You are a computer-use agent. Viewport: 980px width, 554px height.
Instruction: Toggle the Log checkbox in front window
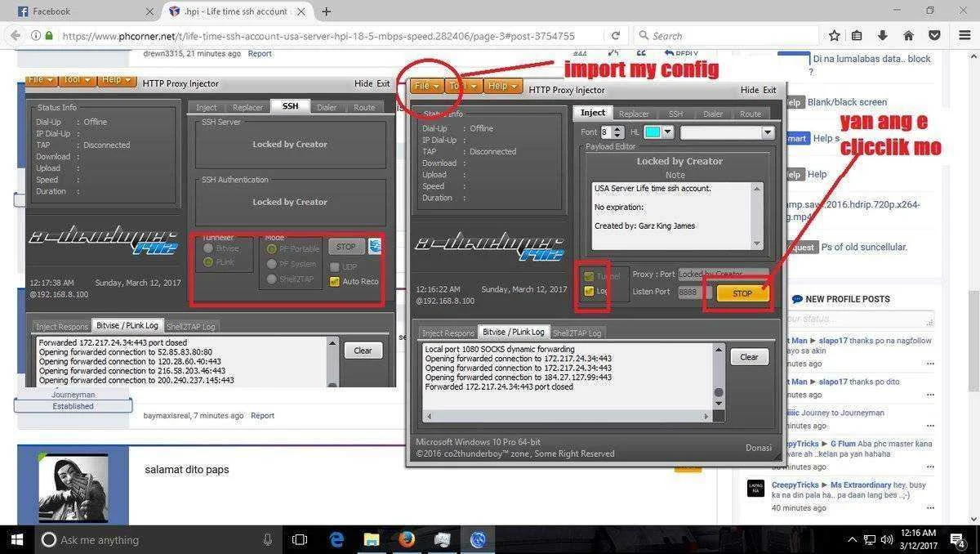tap(588, 291)
